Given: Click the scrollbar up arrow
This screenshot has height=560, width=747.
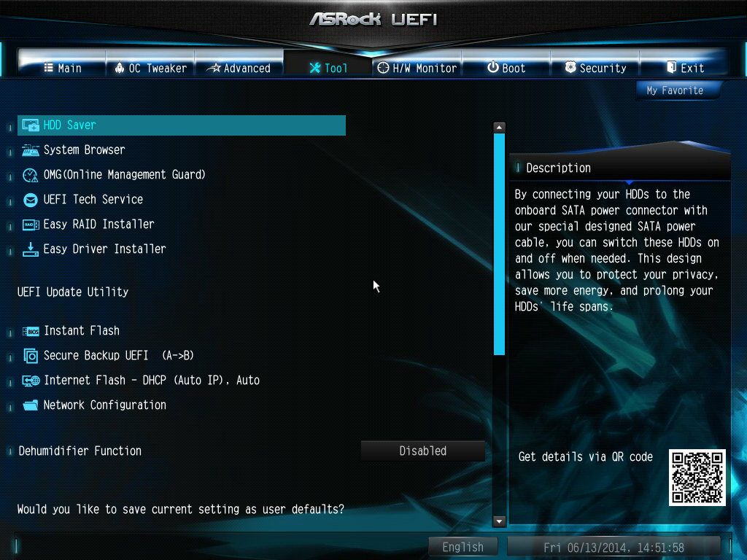Looking at the screenshot, I should (x=499, y=128).
